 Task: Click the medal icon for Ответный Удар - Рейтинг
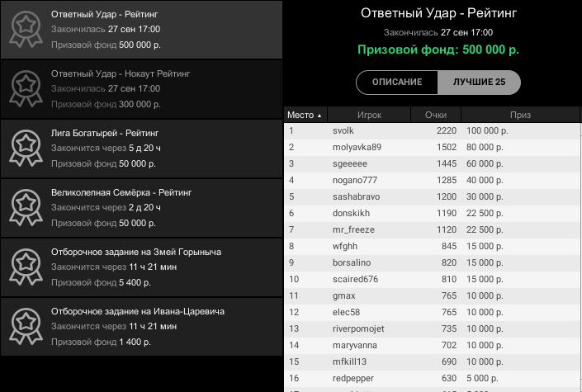tap(26, 29)
